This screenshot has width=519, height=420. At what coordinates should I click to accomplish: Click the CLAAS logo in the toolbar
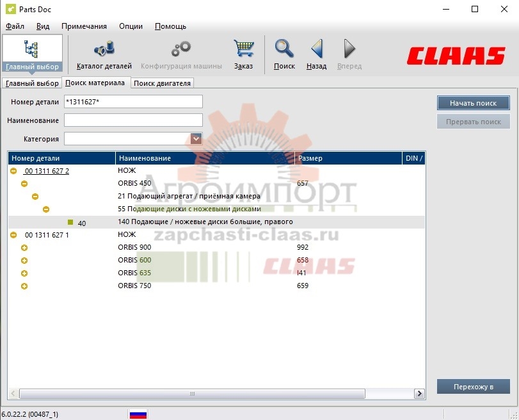pyautogui.click(x=456, y=56)
